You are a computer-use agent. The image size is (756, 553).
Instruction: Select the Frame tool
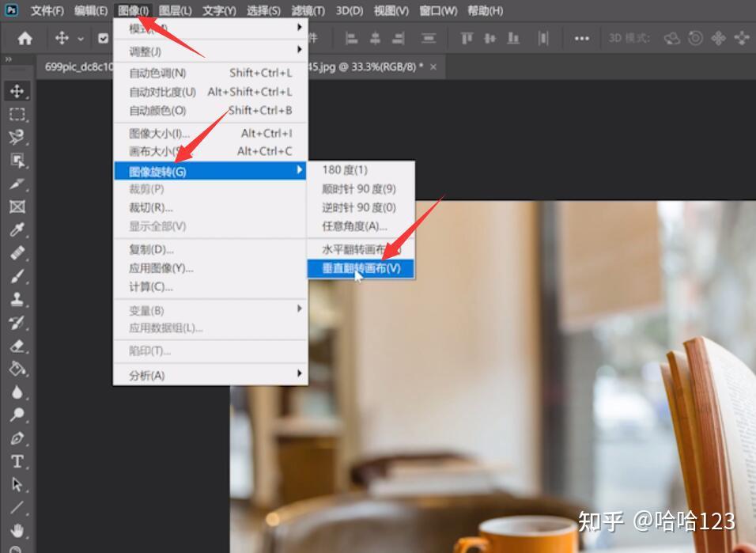(17, 207)
